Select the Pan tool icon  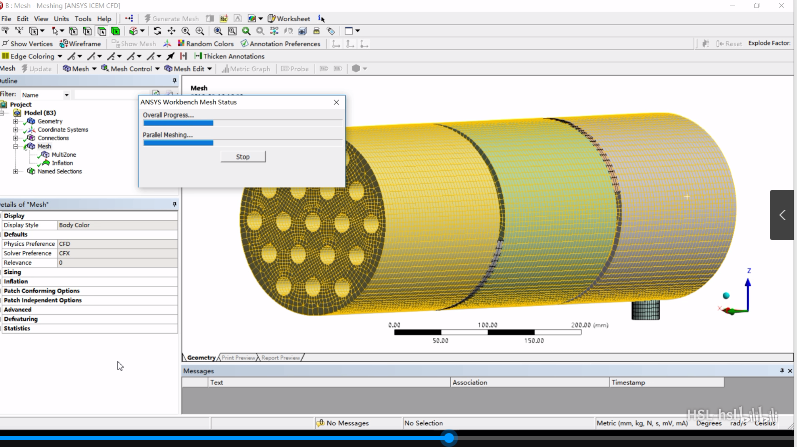pyautogui.click(x=171, y=31)
